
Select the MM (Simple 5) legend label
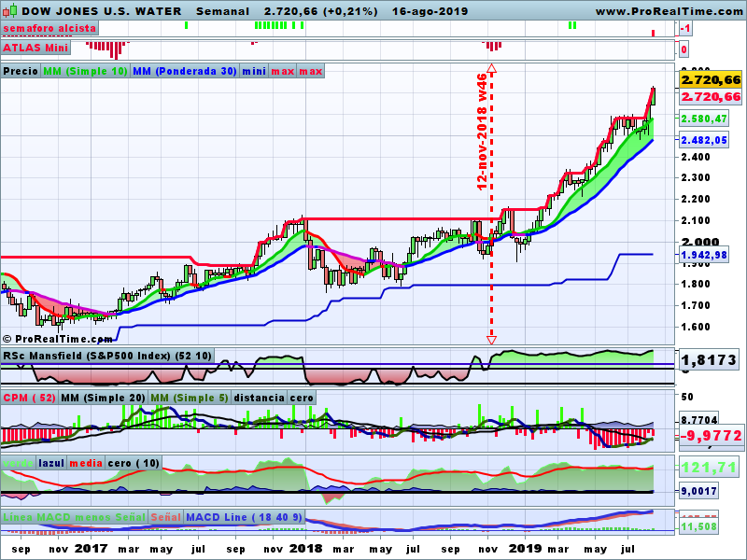tap(190, 399)
